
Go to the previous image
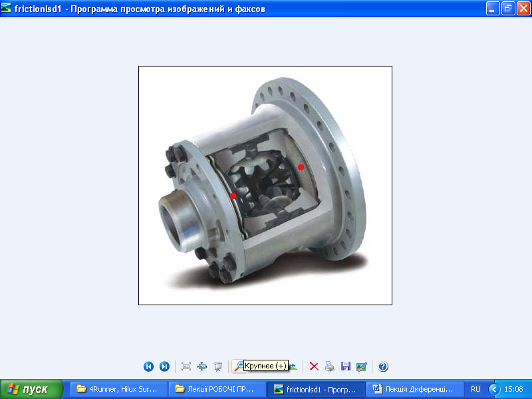click(148, 366)
